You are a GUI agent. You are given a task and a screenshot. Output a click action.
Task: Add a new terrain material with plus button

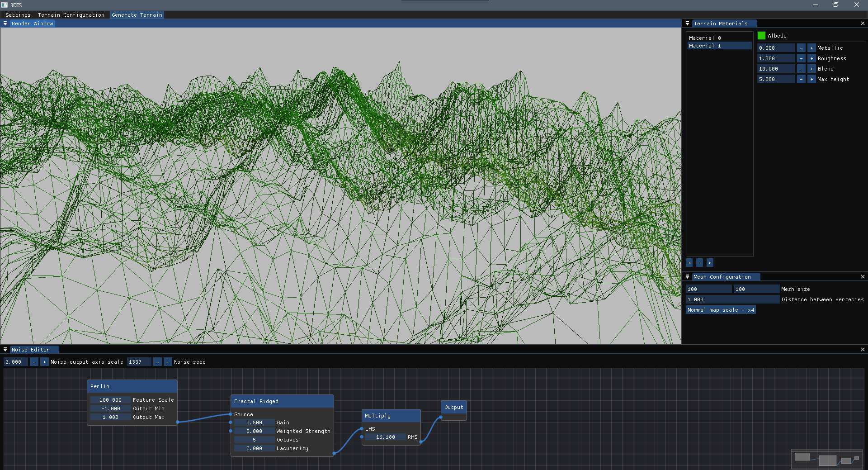pyautogui.click(x=689, y=263)
